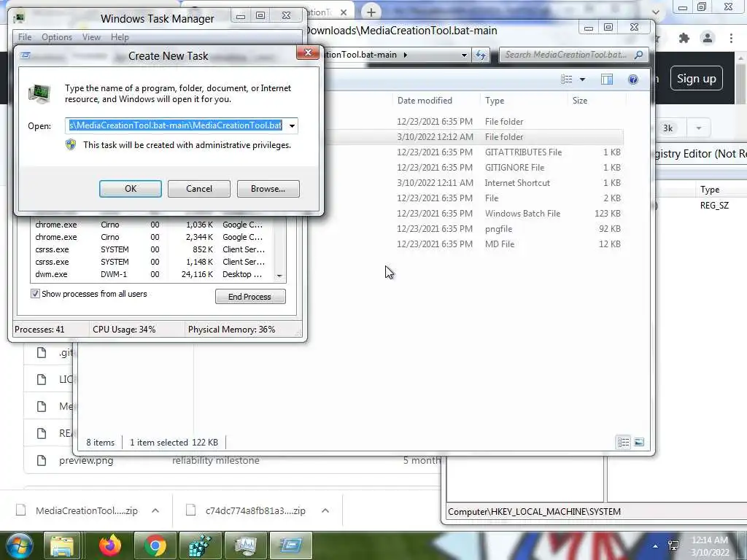Click the process list scroll-down arrow
Screen dimensions: 747x560
click(x=279, y=276)
